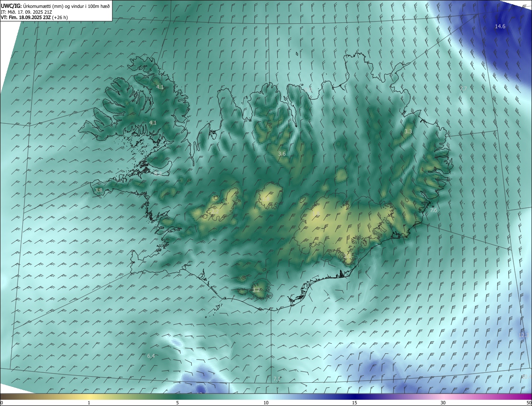Click the 3.8 value label on the map

coord(99,191)
